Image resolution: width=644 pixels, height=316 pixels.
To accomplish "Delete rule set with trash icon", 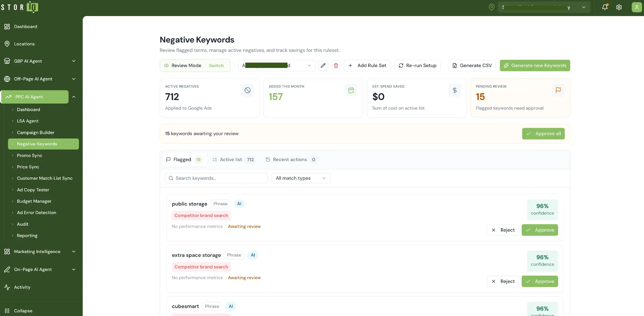I will tap(336, 65).
